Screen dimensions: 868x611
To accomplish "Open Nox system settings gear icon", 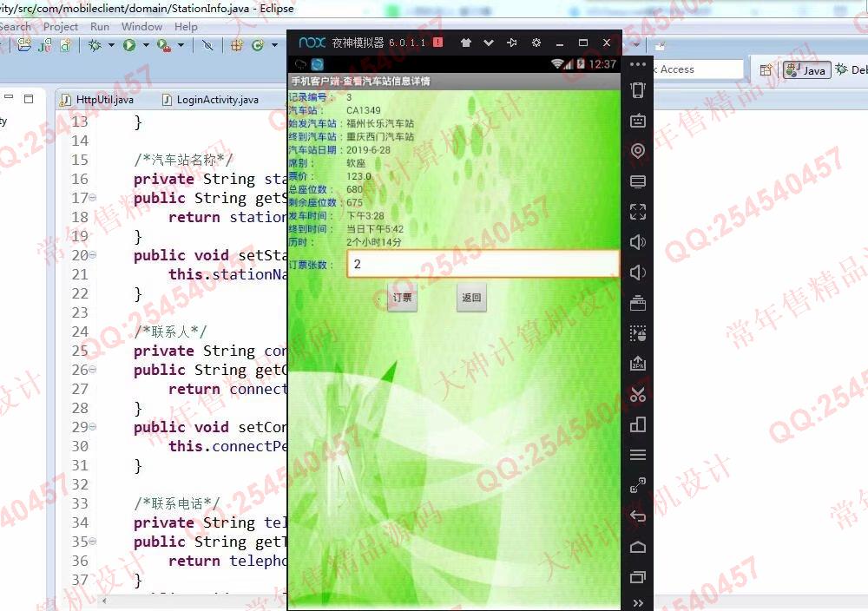I will [536, 43].
